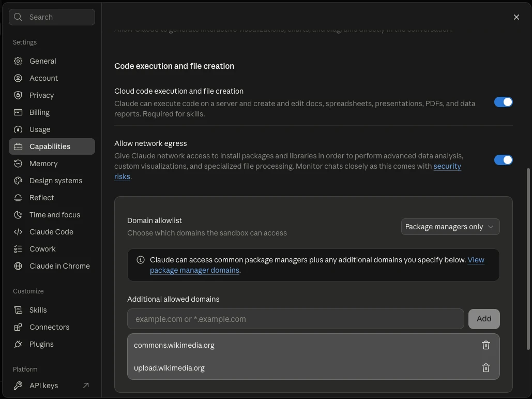
Task: Focus the Search settings field
Action: (x=52, y=17)
